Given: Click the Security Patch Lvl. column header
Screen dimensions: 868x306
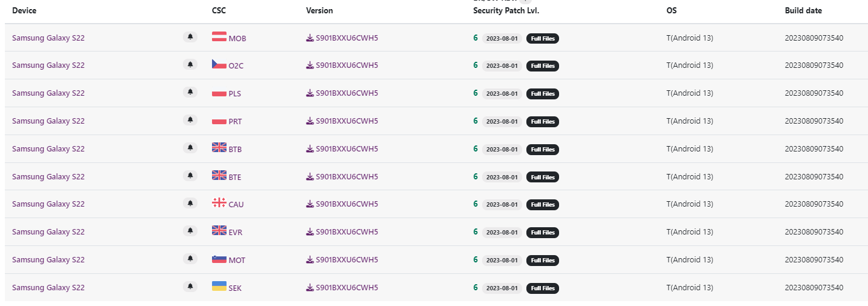Looking at the screenshot, I should pyautogui.click(x=506, y=11).
